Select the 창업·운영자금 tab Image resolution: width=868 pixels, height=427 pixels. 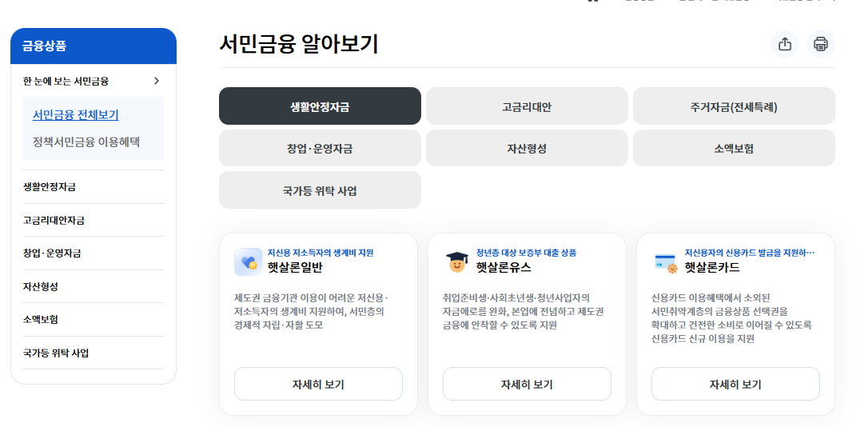(x=320, y=148)
